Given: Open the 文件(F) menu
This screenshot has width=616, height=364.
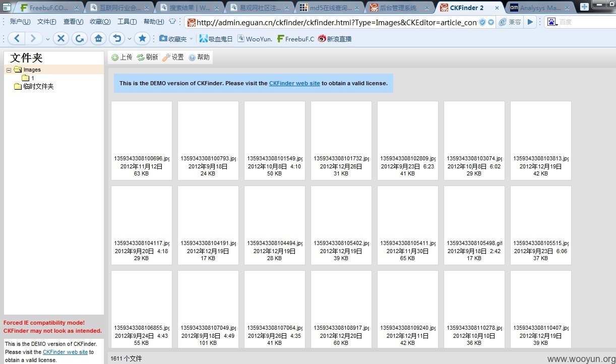Looking at the screenshot, I should pyautogui.click(x=47, y=22).
